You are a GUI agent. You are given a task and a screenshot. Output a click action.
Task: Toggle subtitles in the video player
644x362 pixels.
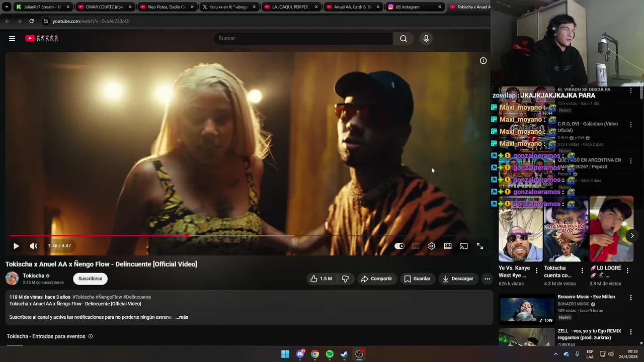(x=416, y=246)
